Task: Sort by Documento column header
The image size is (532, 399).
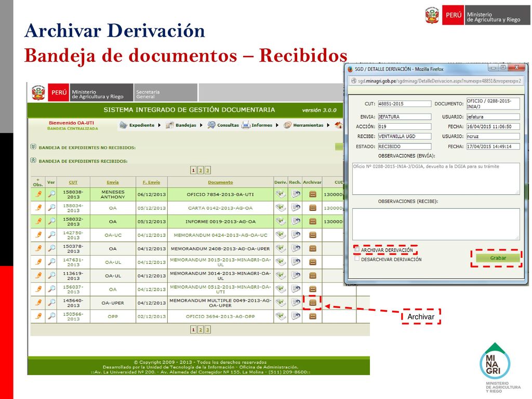Action: tap(220, 182)
